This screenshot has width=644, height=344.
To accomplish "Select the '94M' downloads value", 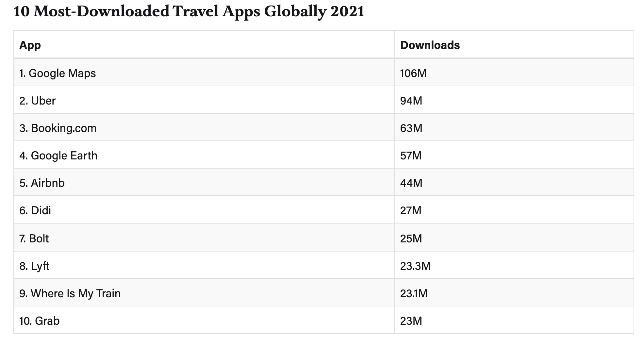I will pos(411,101).
